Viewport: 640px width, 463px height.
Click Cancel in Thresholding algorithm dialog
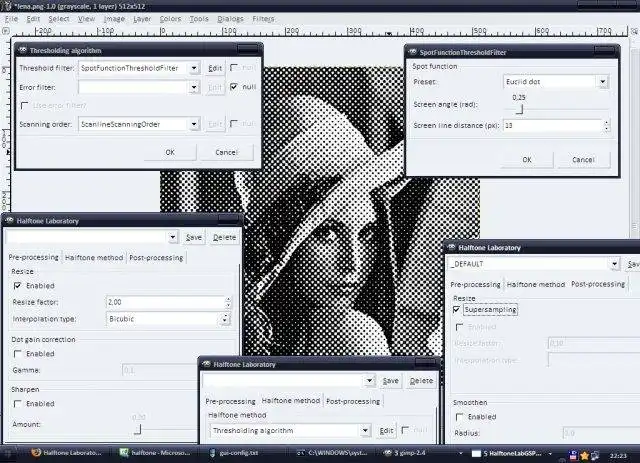pyautogui.click(x=227, y=152)
